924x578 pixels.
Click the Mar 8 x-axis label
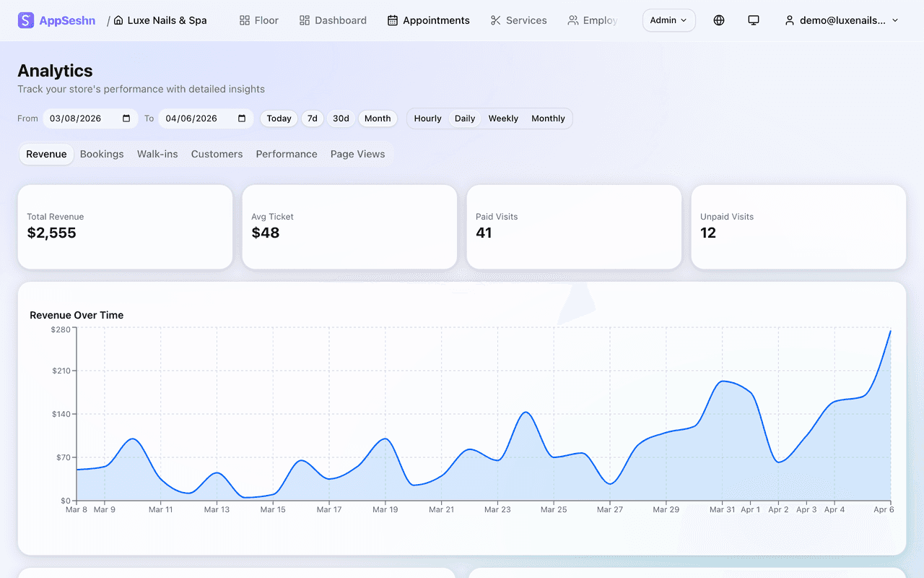point(77,509)
